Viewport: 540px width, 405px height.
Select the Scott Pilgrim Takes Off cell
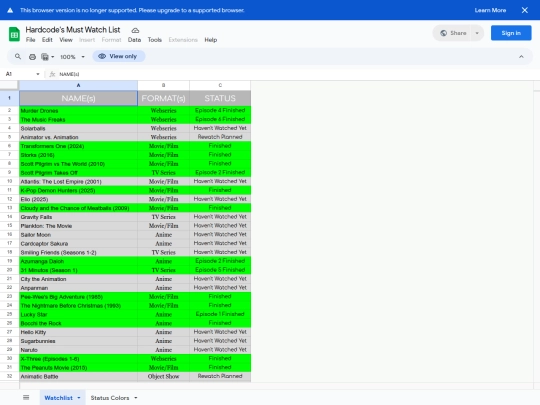pos(78,173)
